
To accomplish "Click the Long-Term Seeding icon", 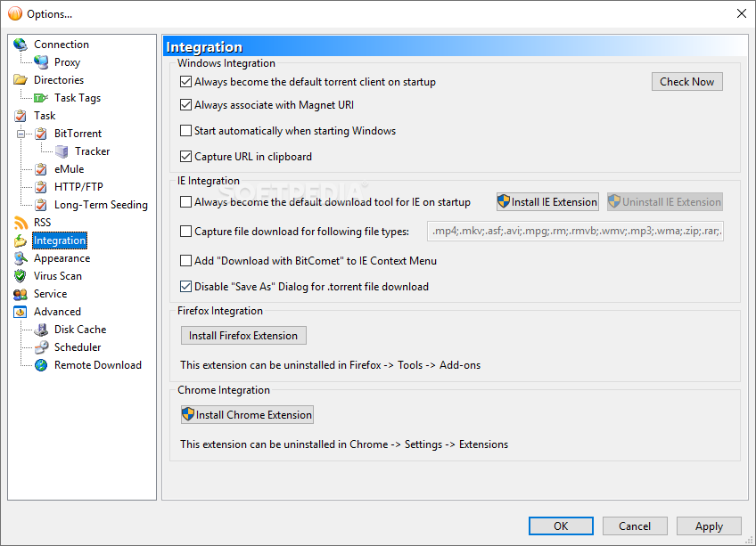I will [41, 205].
